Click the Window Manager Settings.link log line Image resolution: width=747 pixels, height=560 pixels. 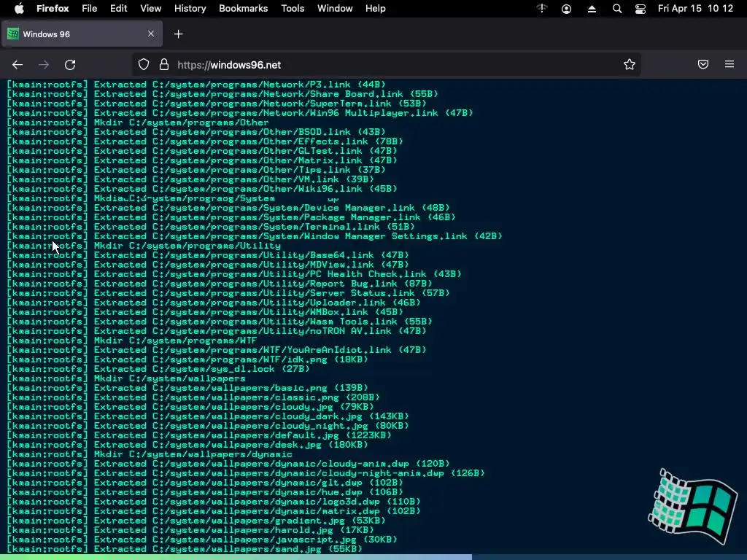click(255, 236)
